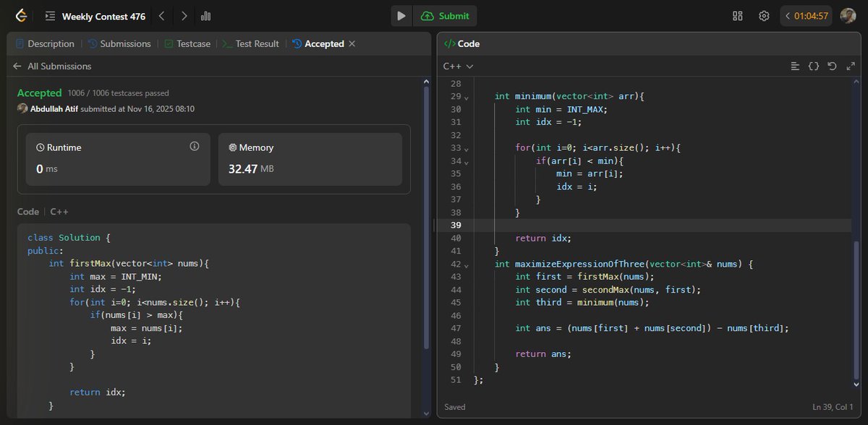Screen dimensions: 868x425
Task: Click the curly-braces formatting icon
Action: coord(814,66)
